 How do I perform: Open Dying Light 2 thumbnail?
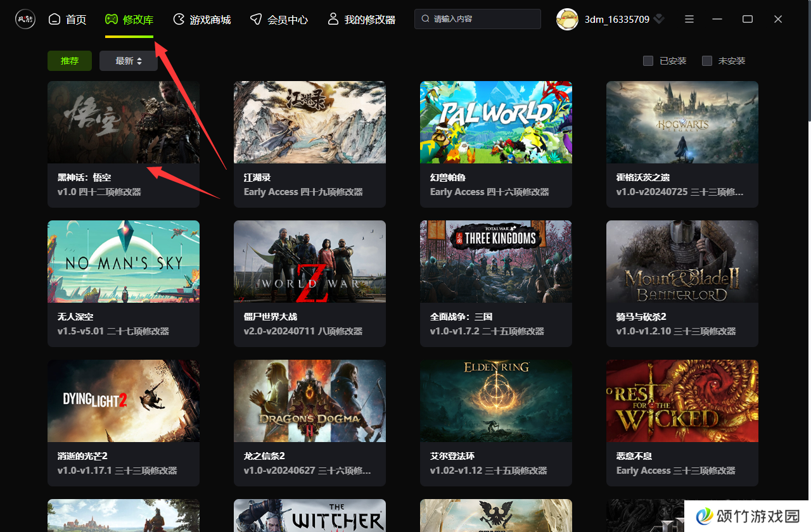point(124,401)
